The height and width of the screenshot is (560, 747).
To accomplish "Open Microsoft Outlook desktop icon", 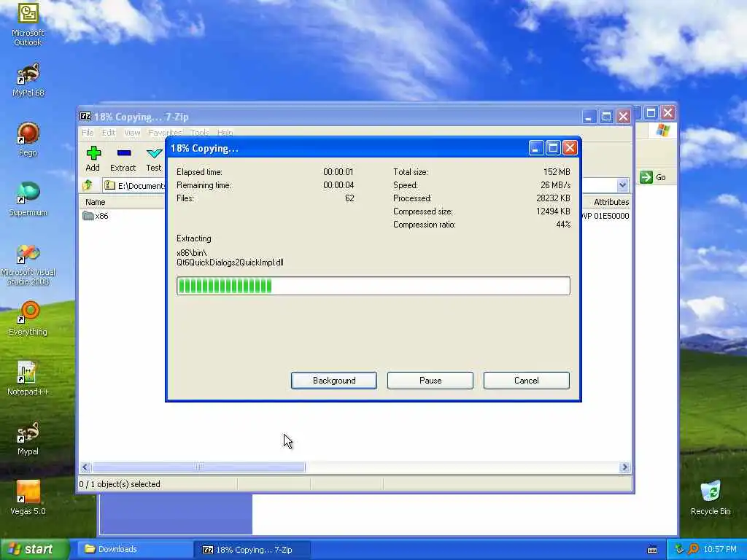I will (28, 24).
